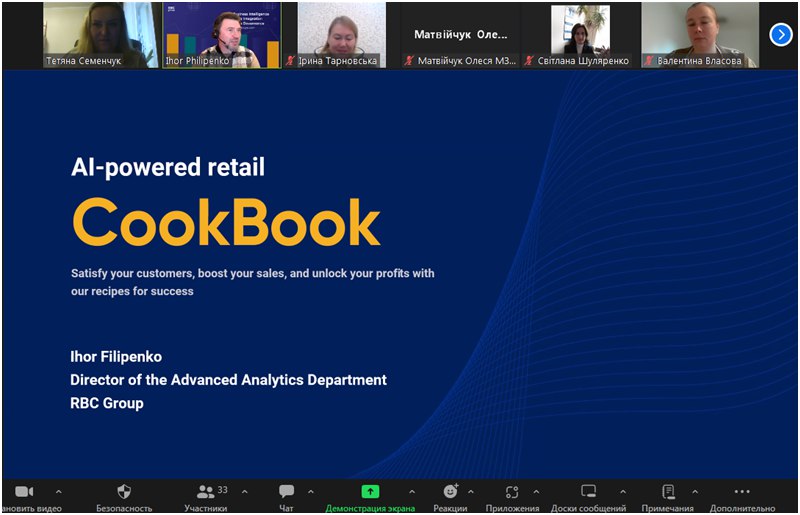Expand video options caret beside the camera
Screen dimensions: 800x515
coord(59,492)
